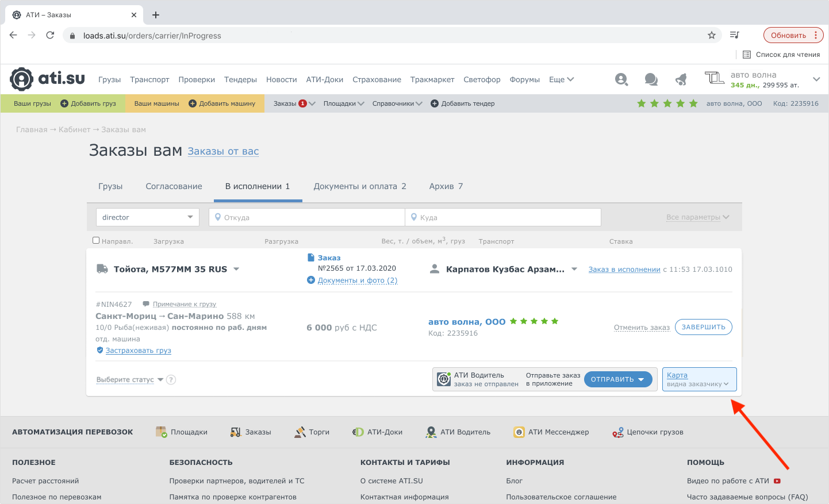Open Тендеры in main navigation
The image size is (829, 504).
pyautogui.click(x=240, y=79)
